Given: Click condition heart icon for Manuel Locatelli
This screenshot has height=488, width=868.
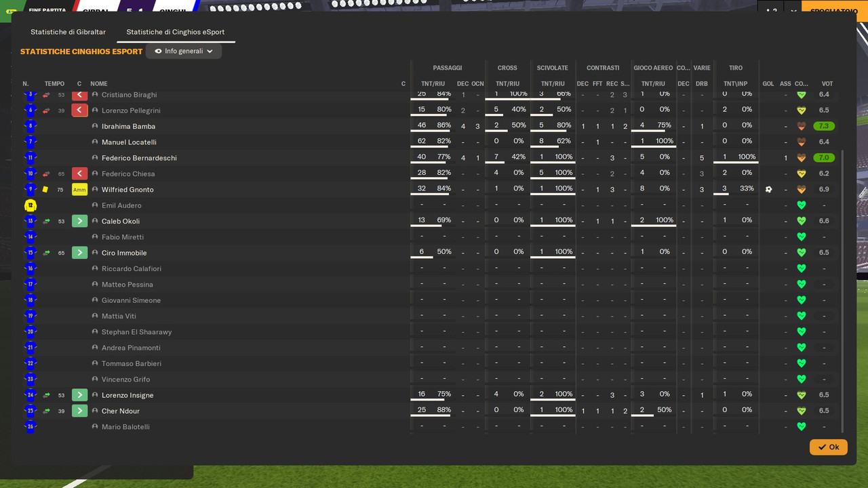Looking at the screenshot, I should [801, 142].
